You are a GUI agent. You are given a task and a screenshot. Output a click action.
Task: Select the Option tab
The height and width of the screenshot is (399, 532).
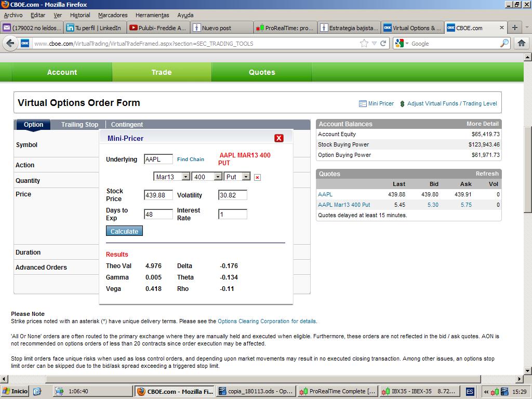point(33,125)
